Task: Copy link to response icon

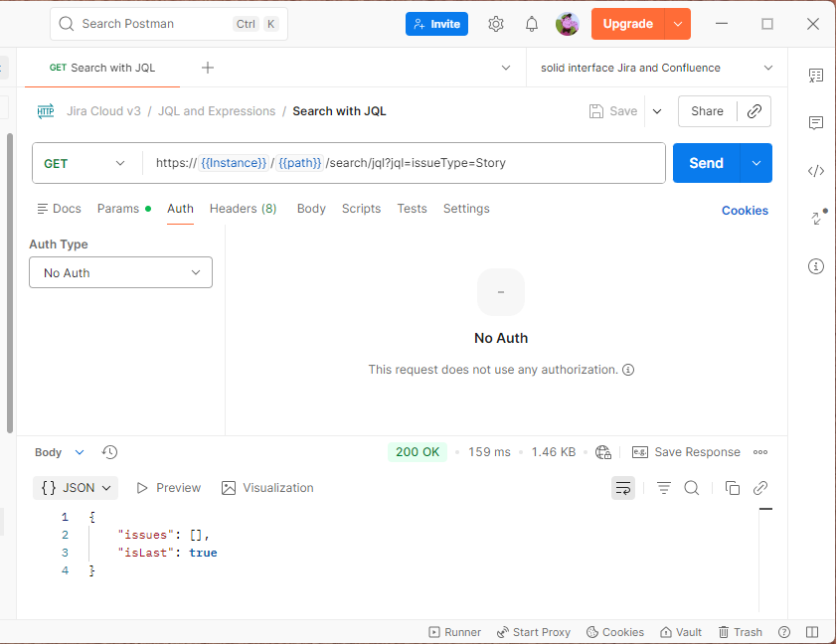Action: (x=760, y=488)
